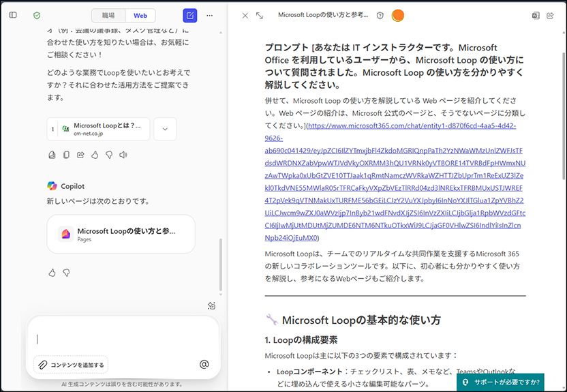Expand the page to full view
The height and width of the screenshot is (392, 567).
259,16
